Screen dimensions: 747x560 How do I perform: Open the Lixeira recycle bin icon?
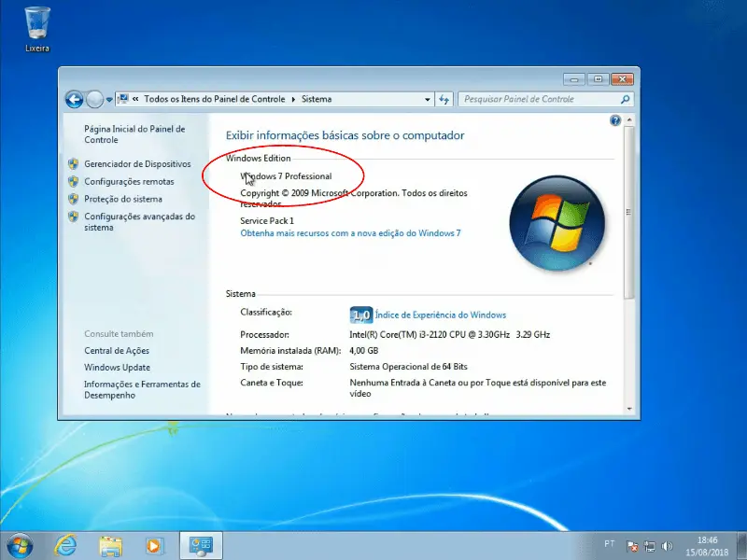(x=37, y=29)
